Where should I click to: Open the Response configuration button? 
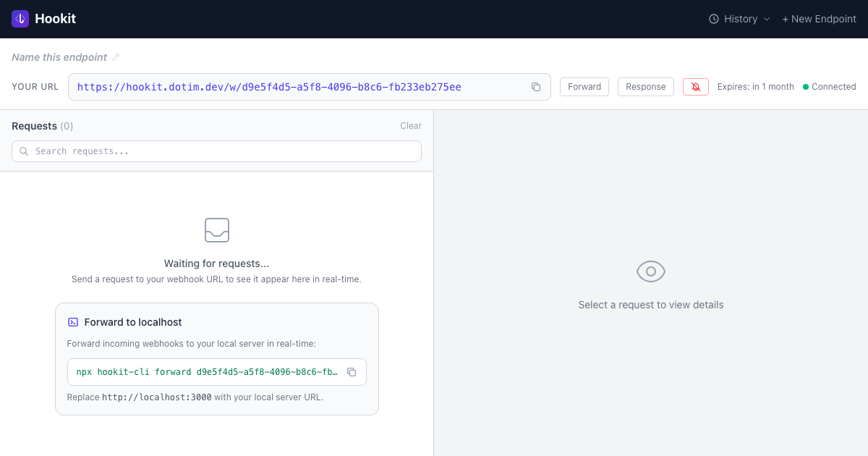pyautogui.click(x=645, y=87)
